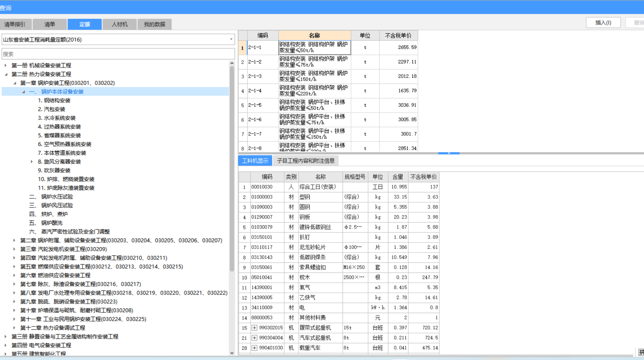Viewport: 644px width, 360px height.
Task: Select 2. 汽包安装 tree item
Action: pyautogui.click(x=51, y=109)
